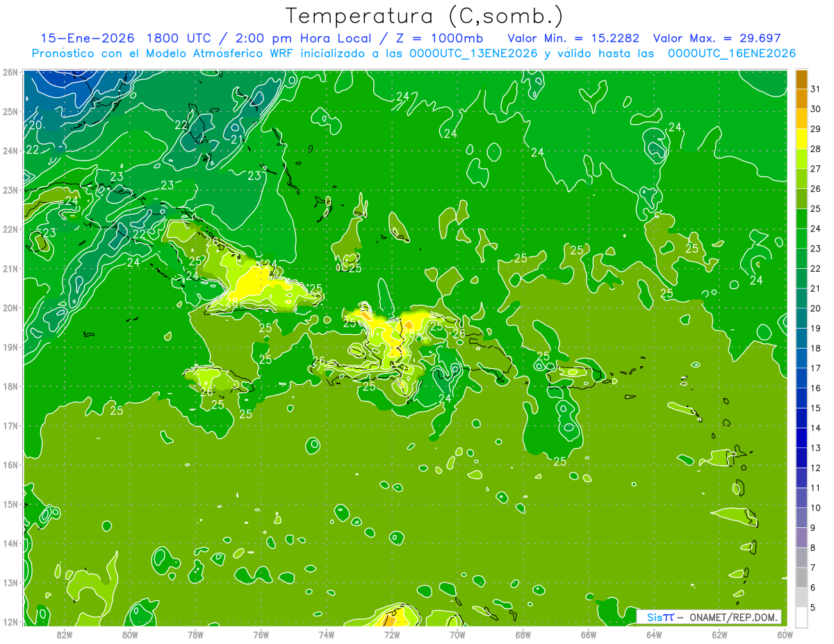Click the "74W" longitude axis label
The image size is (834, 644).
[326, 634]
